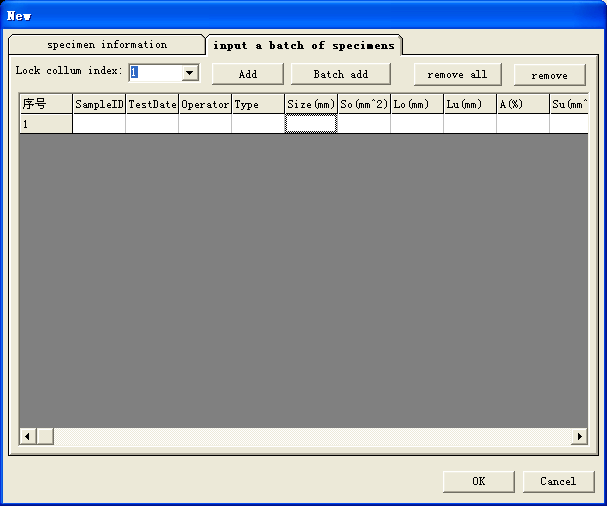The width and height of the screenshot is (607, 506).
Task: Click the remove all button
Action: (457, 75)
